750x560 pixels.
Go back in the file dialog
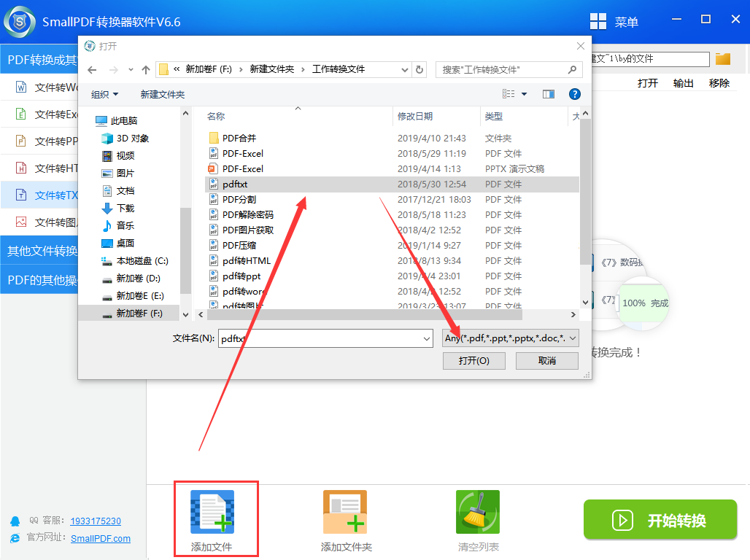click(93, 70)
